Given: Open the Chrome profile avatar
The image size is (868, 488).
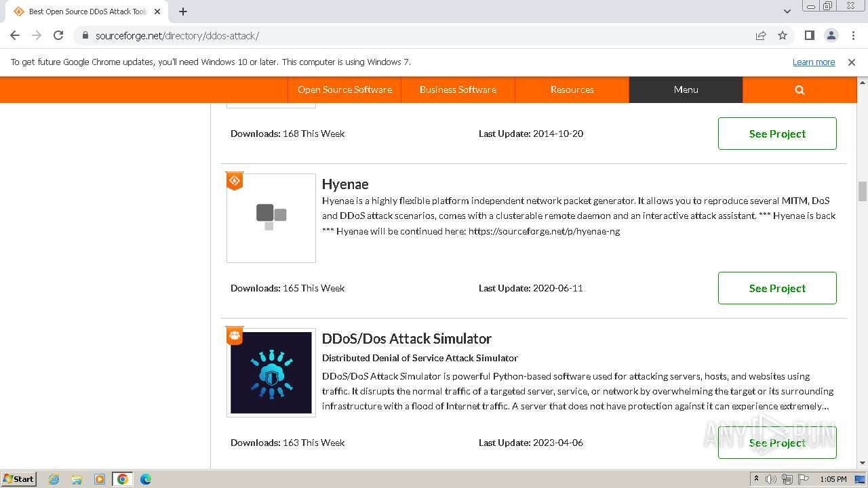Looking at the screenshot, I should tap(831, 35).
